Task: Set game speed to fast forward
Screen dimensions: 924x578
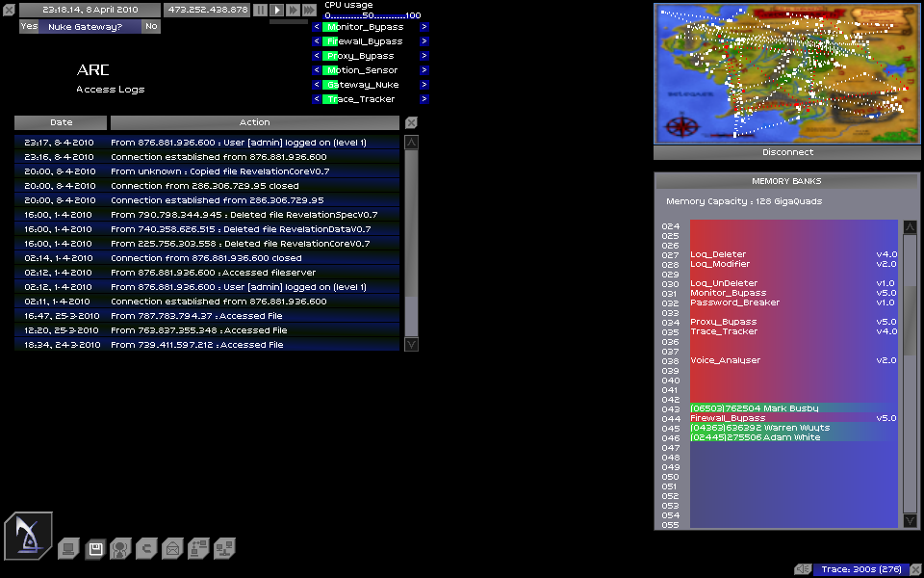Action: click(x=293, y=10)
